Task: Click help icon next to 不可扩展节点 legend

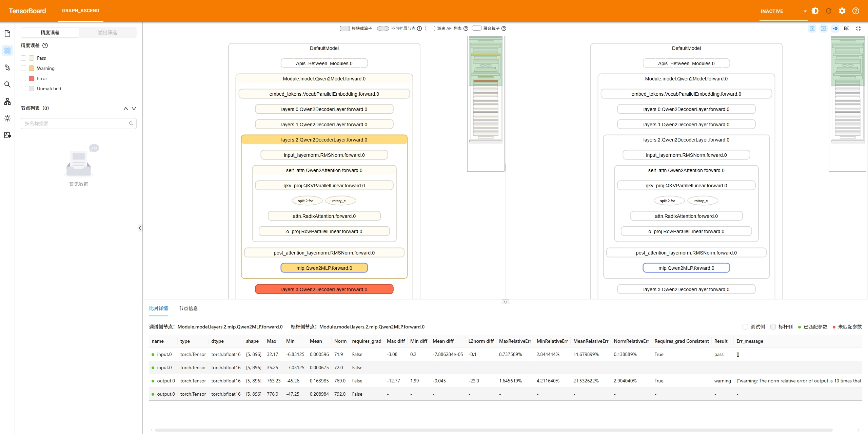Action: 419,29
